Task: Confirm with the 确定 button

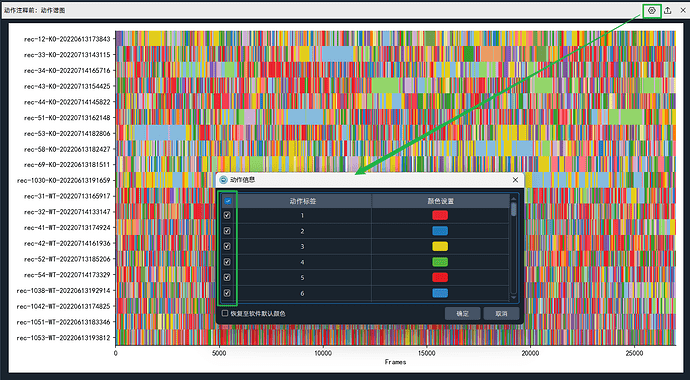Action: [x=462, y=314]
